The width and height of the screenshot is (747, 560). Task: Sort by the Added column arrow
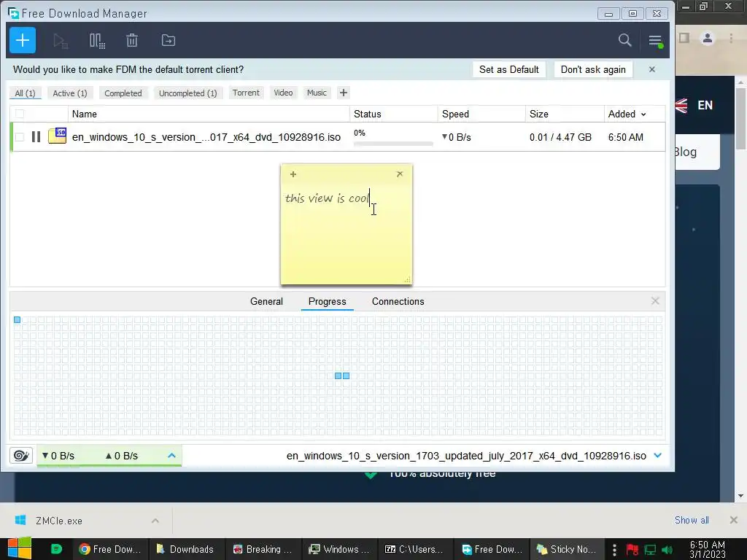point(643,114)
